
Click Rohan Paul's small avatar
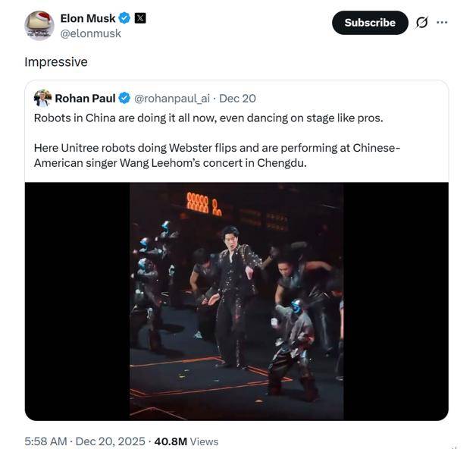point(42,98)
